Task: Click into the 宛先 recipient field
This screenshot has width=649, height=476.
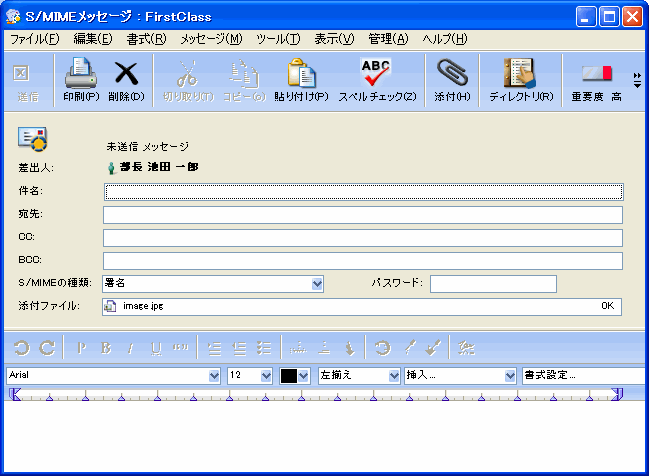Action: pos(362,215)
